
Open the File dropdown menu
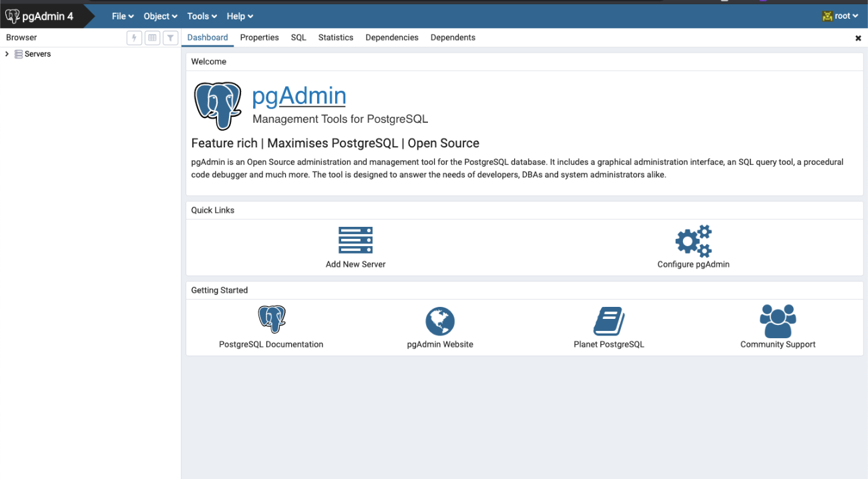pos(123,16)
